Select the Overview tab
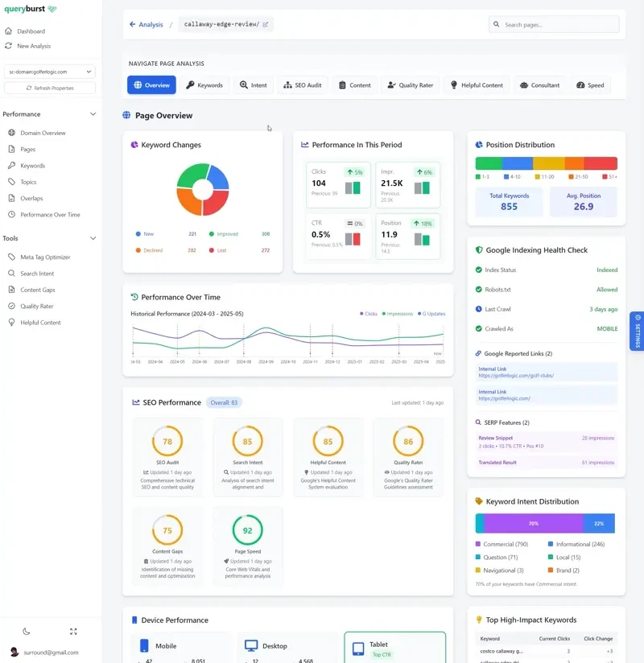Image resolution: width=644 pixels, height=663 pixels. (151, 85)
